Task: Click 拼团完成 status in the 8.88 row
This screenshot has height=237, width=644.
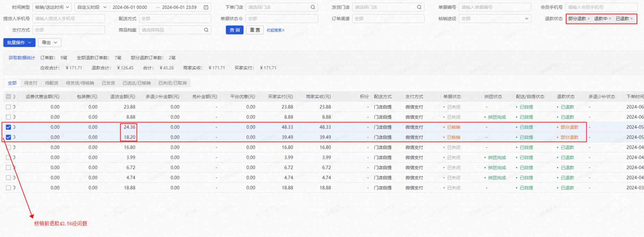Action: click(497, 117)
